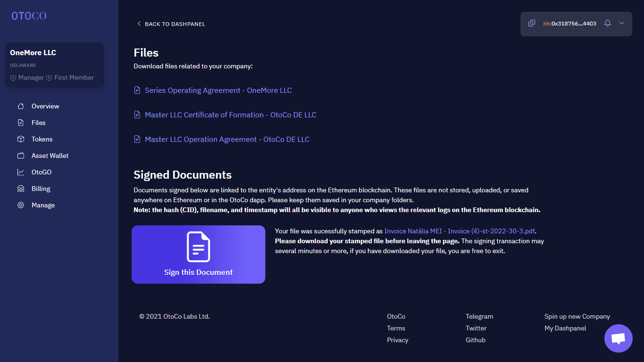644x362 pixels.
Task: Download Master LLC Certificate of Formation
Action: [x=231, y=115]
